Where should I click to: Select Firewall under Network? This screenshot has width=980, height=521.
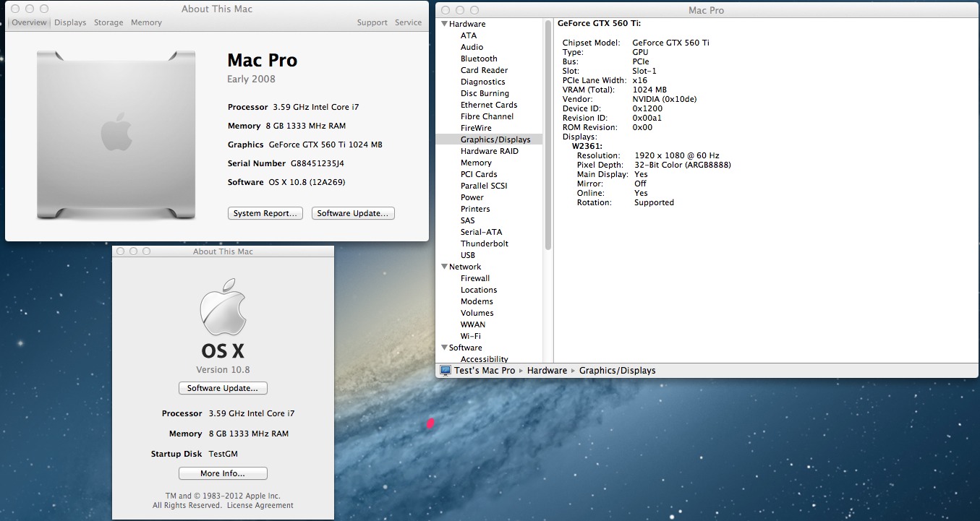click(475, 278)
